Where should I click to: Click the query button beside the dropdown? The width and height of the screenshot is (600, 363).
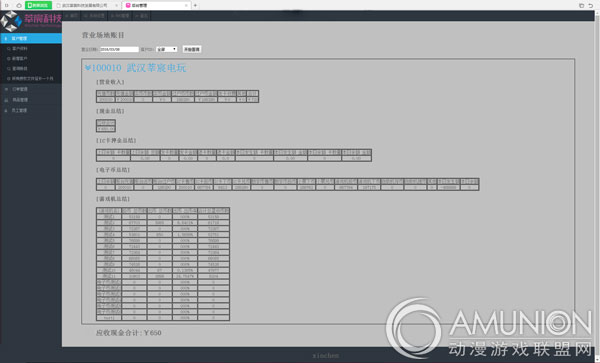click(x=192, y=49)
